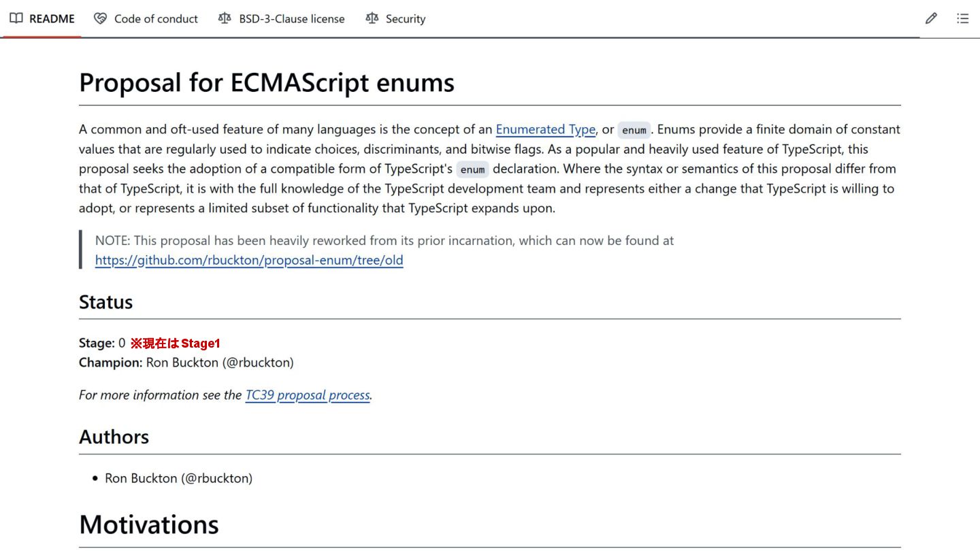The height and width of the screenshot is (551, 980).
Task: Click the Proposal for ECMAScript enums heading
Action: 267,83
